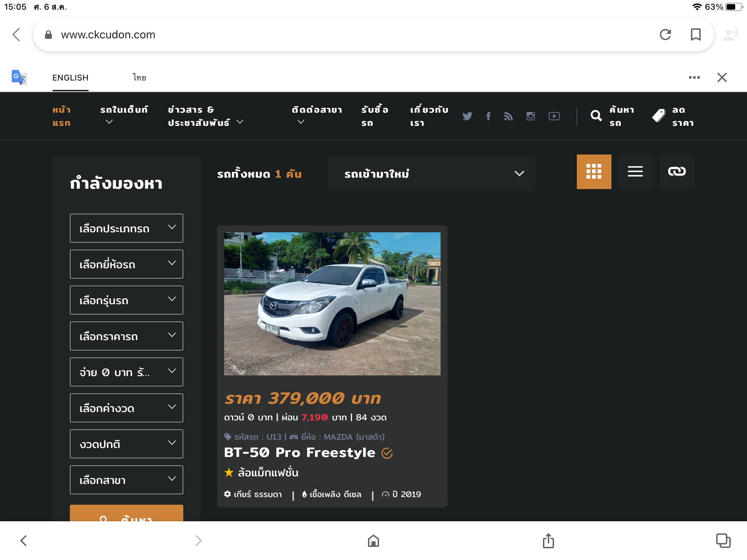
Task: Expand the เลือกประเภทรถ dropdown
Action: 126,228
